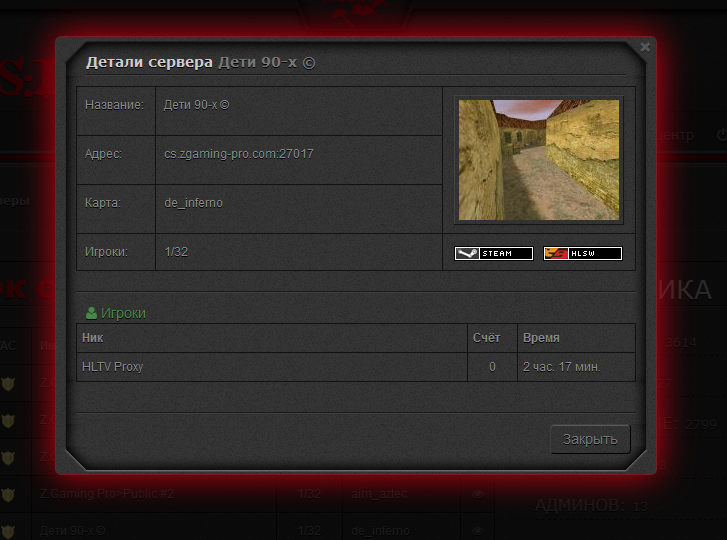This screenshot has height=540, width=727.
Task: Click aim_aztec map in background server list
Action: click(x=379, y=494)
